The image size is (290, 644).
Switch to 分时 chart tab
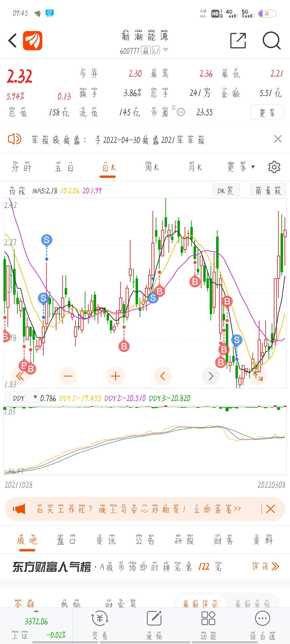point(22,167)
